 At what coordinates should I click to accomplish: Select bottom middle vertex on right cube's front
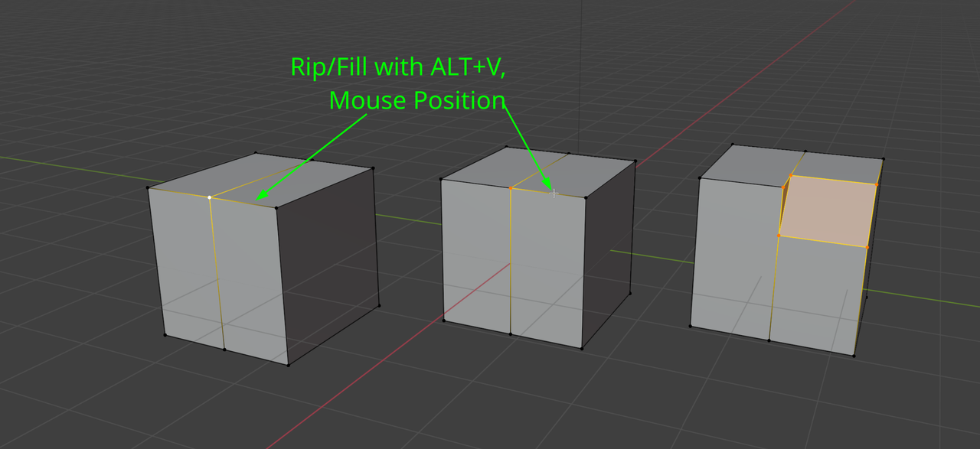tap(769, 340)
